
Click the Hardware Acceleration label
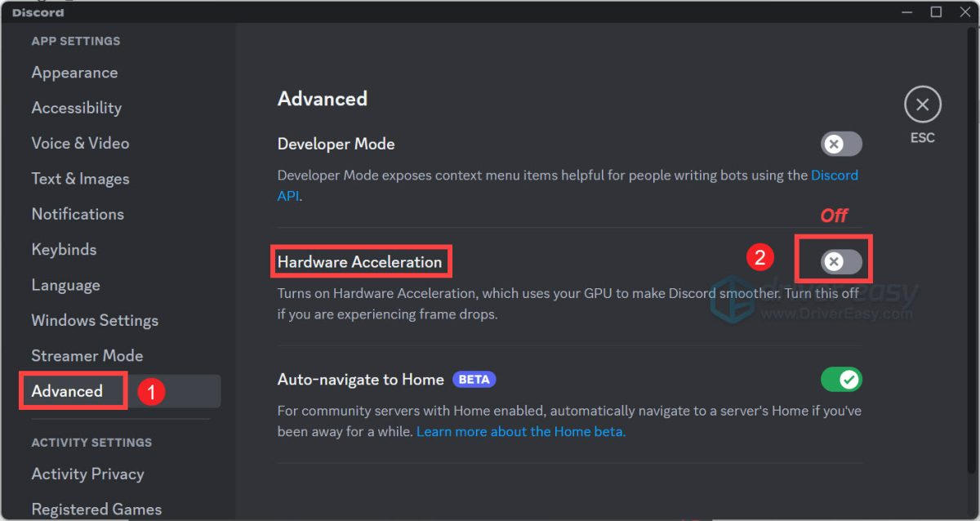click(x=359, y=262)
